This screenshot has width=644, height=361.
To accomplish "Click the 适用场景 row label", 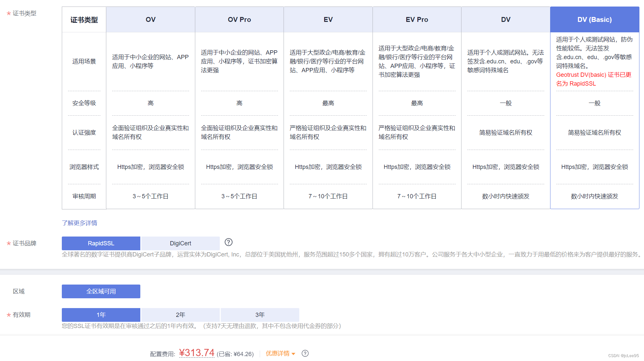I will click(x=84, y=61).
